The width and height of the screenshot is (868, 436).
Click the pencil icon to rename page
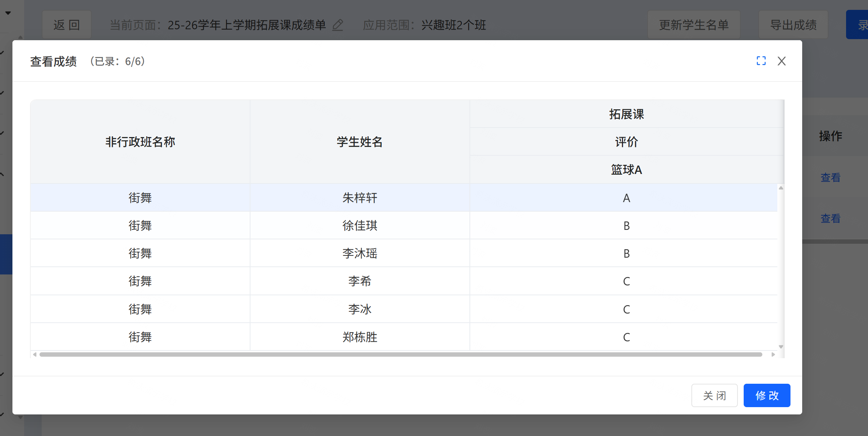click(337, 25)
